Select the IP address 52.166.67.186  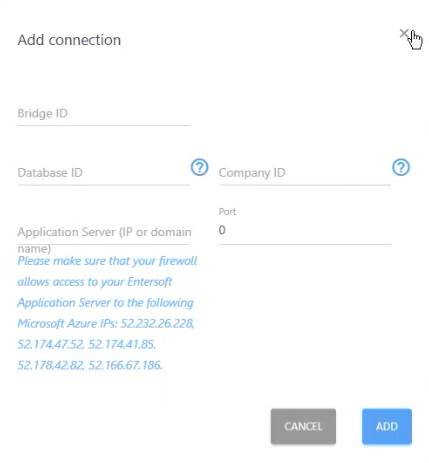click(x=125, y=366)
